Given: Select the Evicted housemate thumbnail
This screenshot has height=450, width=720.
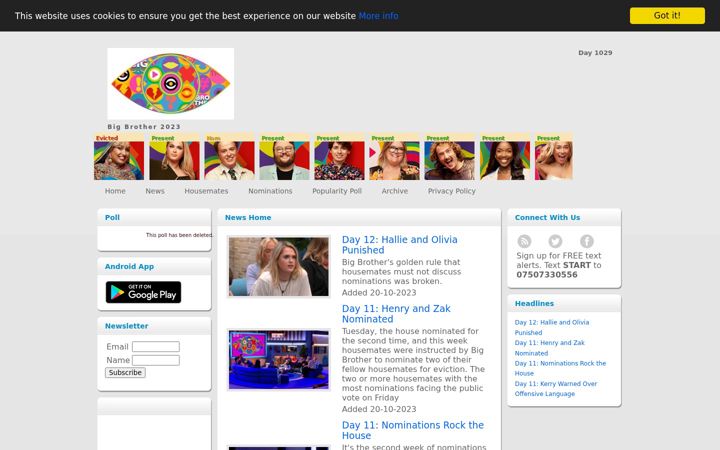Looking at the screenshot, I should (x=119, y=157).
